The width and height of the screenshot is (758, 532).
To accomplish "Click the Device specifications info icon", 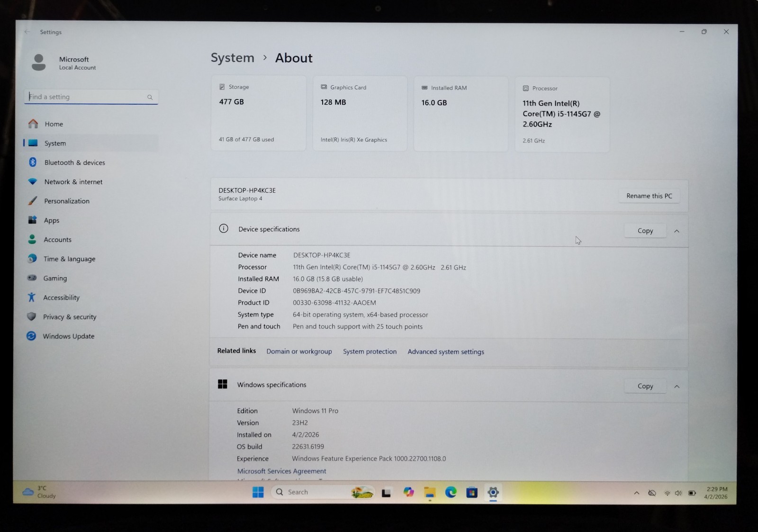I will tap(224, 228).
